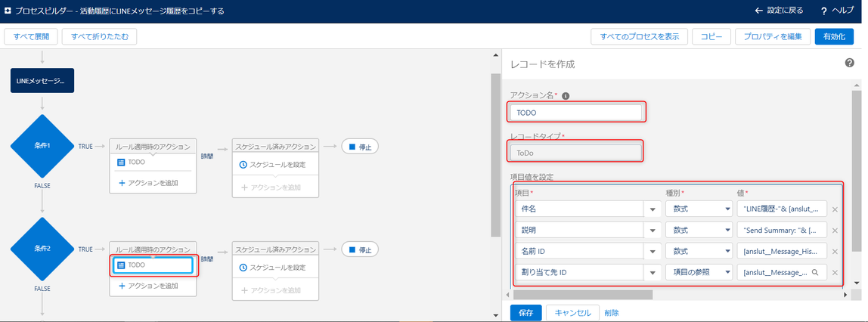Click the question mark icon beside ヘルプ

click(x=824, y=11)
